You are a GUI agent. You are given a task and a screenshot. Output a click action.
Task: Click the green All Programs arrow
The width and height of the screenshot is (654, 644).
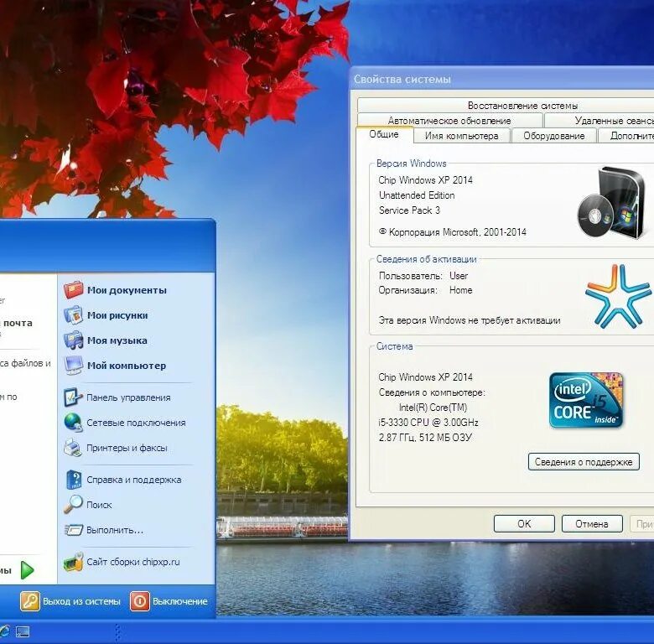pos(27,570)
